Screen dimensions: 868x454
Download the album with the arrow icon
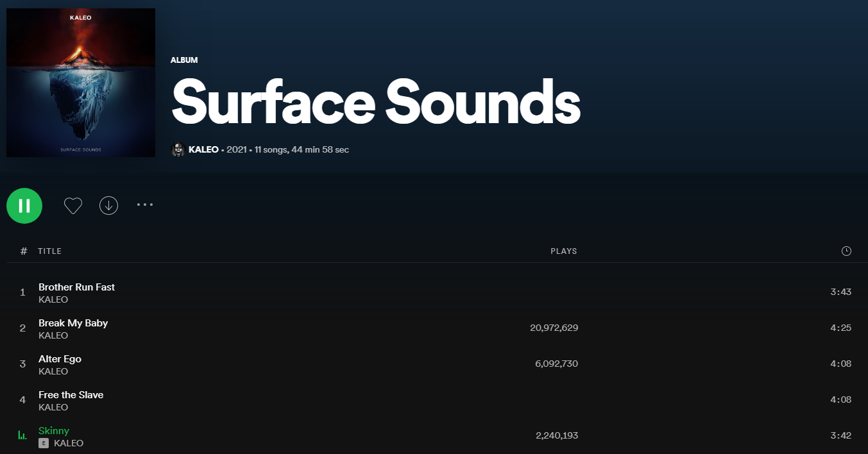click(x=109, y=206)
